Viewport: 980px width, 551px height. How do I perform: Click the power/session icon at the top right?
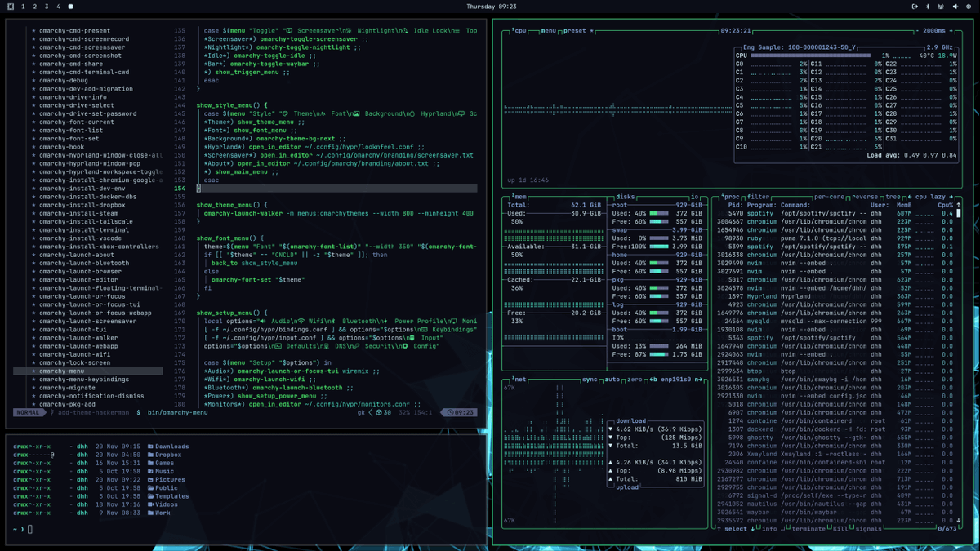pyautogui.click(x=915, y=7)
